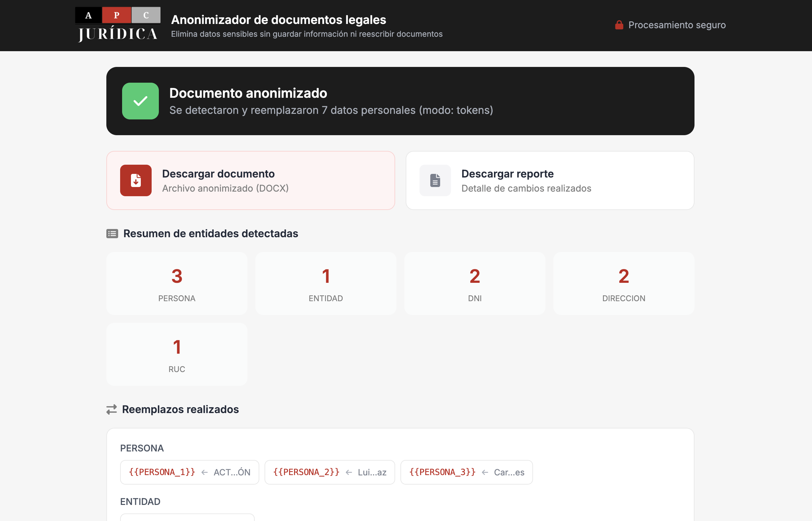Click the Anonimizador de documentos legales title
Image resolution: width=812 pixels, height=521 pixels.
pyautogui.click(x=278, y=20)
